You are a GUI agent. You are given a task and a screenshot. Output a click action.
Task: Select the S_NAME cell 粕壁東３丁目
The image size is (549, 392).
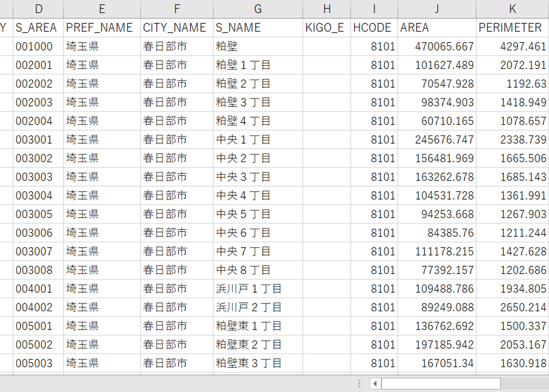tap(258, 363)
